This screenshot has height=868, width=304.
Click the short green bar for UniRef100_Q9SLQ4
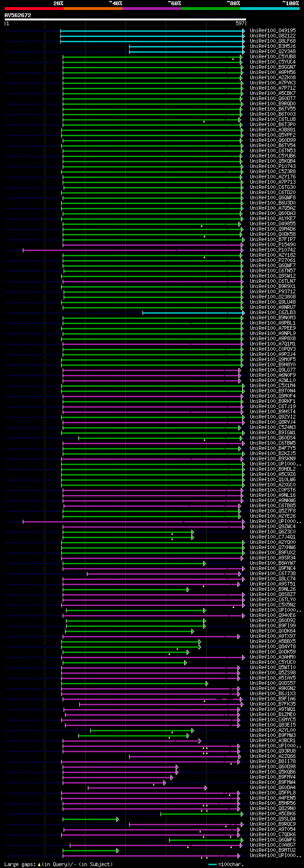tap(90, 819)
